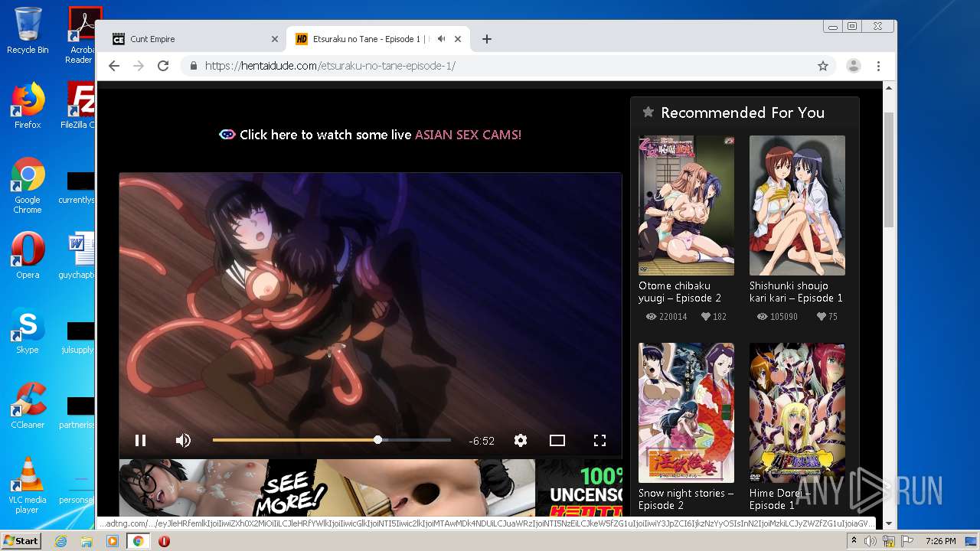Click the 7:26 PM taskbar clock
The width and height of the screenshot is (980, 551).
pos(940,541)
